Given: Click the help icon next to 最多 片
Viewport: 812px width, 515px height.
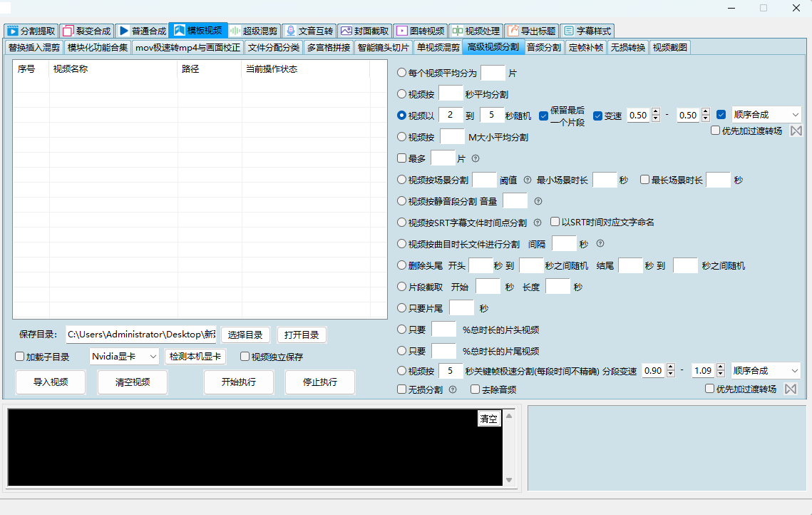Looking at the screenshot, I should 476,158.
